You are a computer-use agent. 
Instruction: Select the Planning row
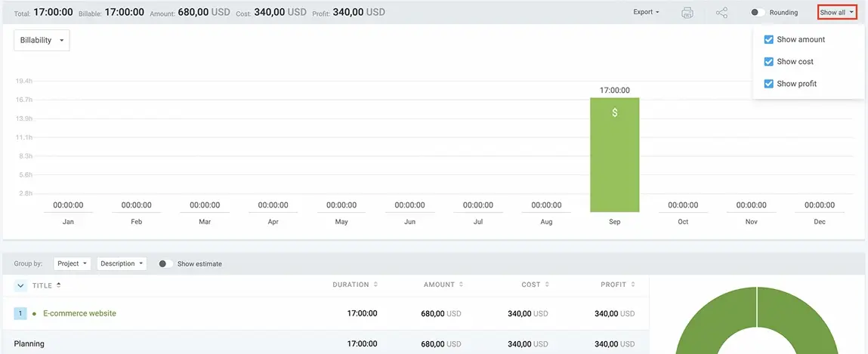(x=326, y=343)
